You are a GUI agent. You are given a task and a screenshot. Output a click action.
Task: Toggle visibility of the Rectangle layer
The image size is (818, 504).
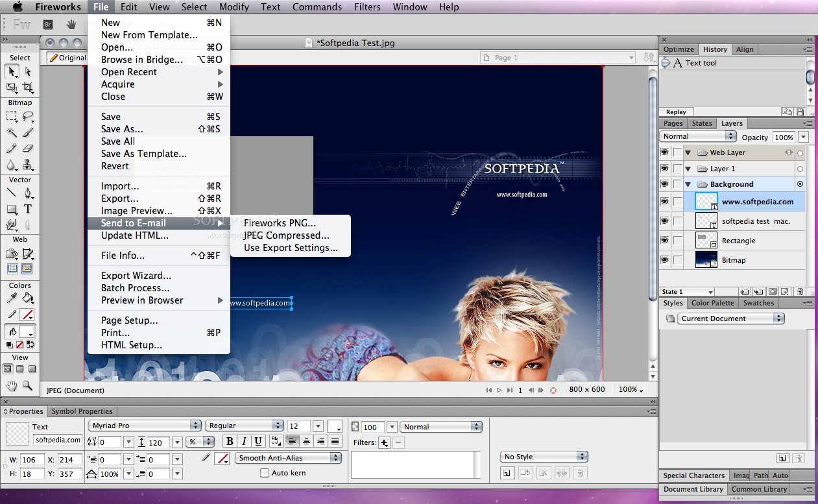(664, 240)
